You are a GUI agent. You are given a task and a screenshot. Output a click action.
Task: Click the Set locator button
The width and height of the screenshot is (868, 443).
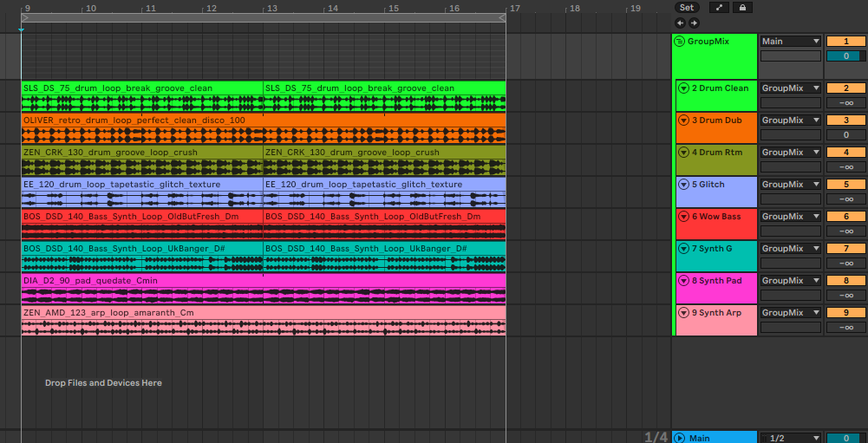(687, 8)
